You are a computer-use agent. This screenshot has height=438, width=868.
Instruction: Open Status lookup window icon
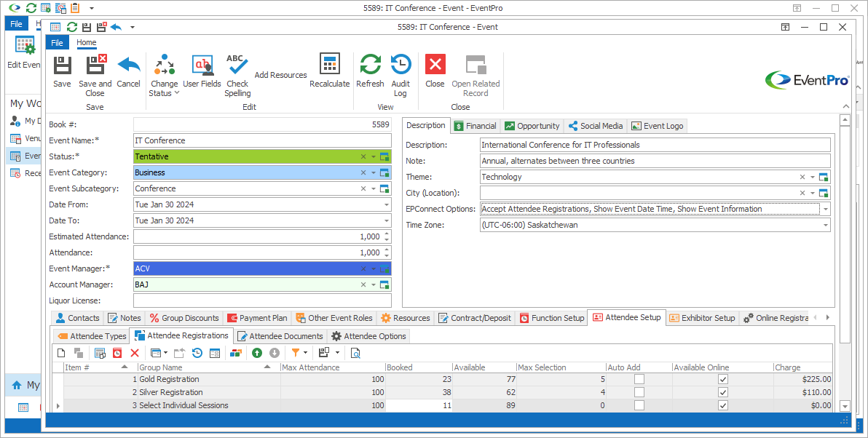[384, 156]
